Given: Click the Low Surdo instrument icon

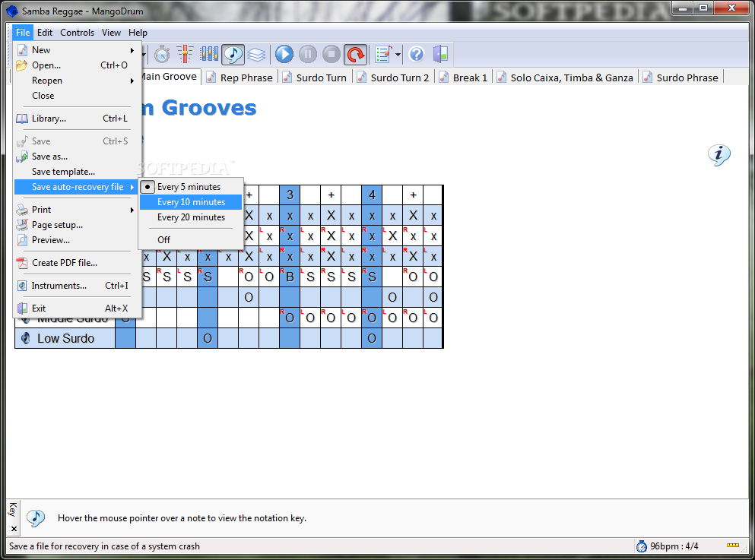Looking at the screenshot, I should click(26, 338).
